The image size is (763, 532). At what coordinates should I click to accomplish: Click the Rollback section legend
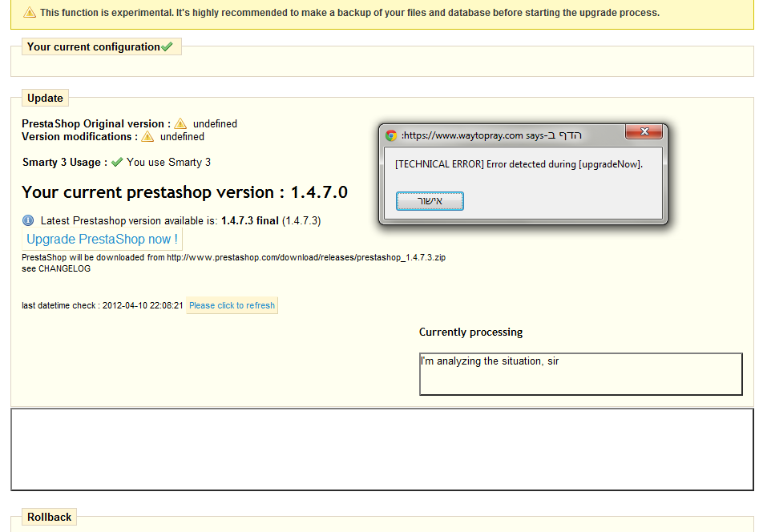pos(49,517)
